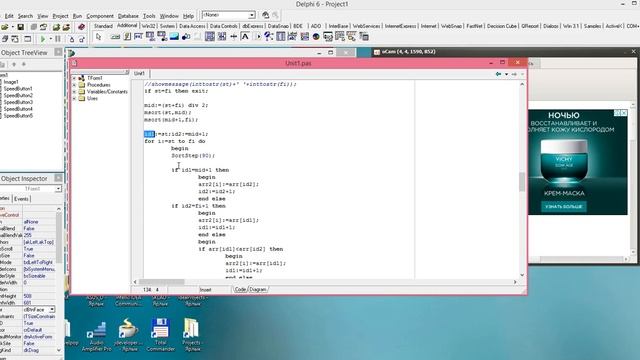Screen dimensions: 640x360
Task: Pick the Image component icon
Action: (x=174, y=37)
